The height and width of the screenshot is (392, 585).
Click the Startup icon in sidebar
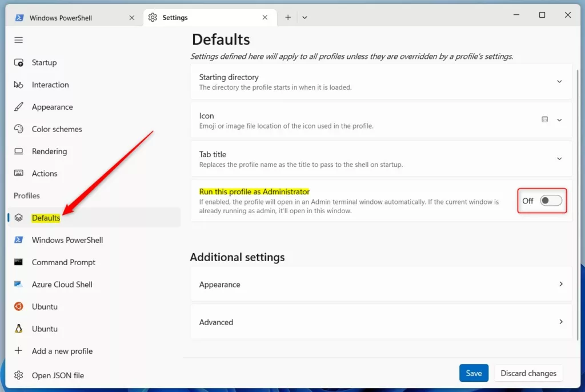pos(19,62)
